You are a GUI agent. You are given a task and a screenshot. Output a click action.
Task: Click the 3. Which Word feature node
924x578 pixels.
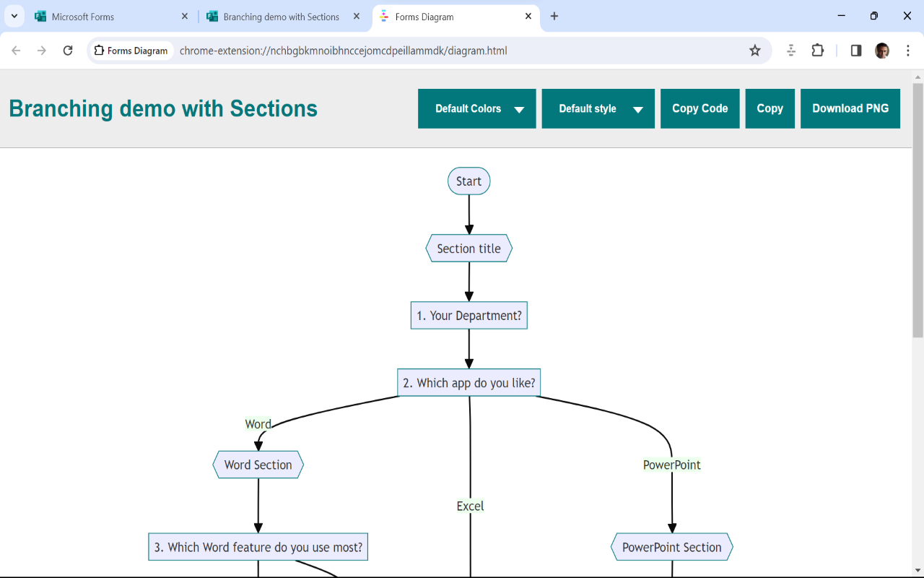click(x=258, y=547)
